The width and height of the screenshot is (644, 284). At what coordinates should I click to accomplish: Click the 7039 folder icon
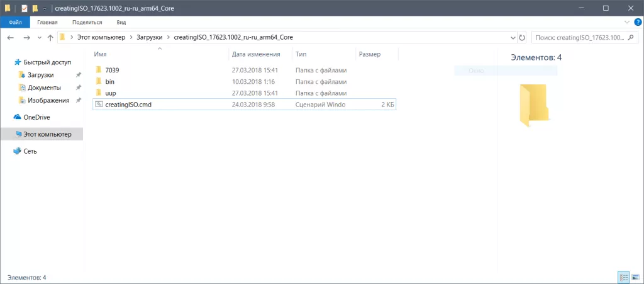coord(99,70)
